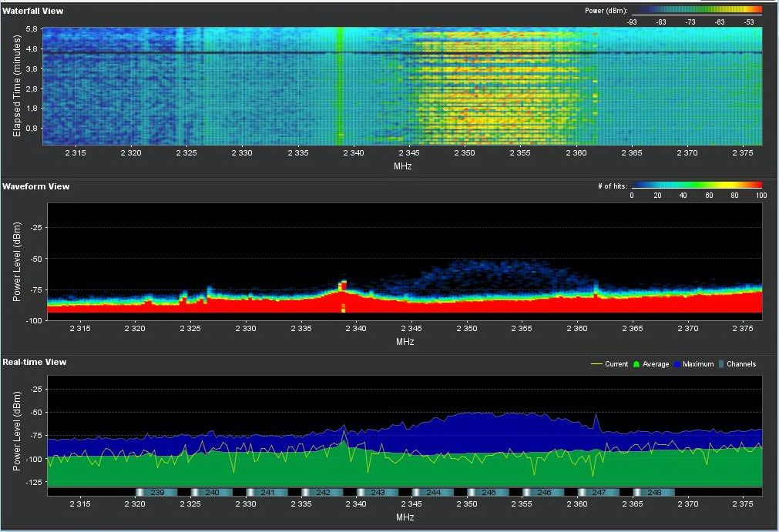This screenshot has width=779, height=532.
Task: Toggle the Channels legend icon
Action: pos(720,364)
